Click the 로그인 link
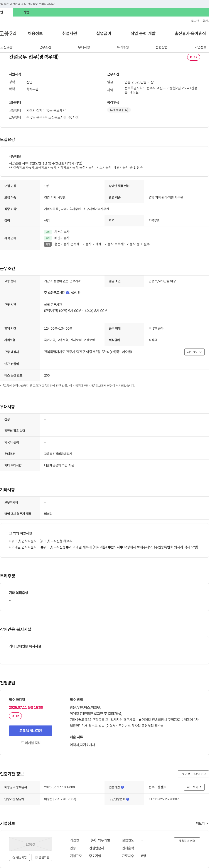 pos(195,21)
